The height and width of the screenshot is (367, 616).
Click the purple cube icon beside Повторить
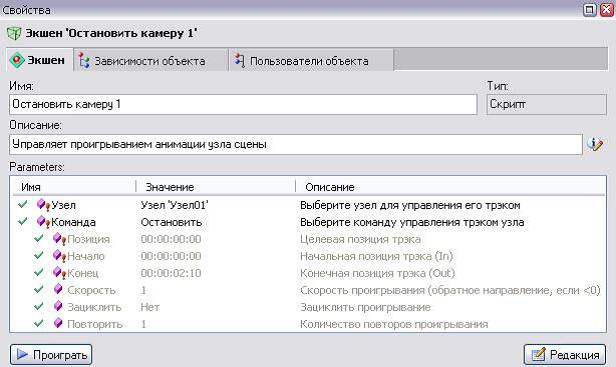(58, 323)
